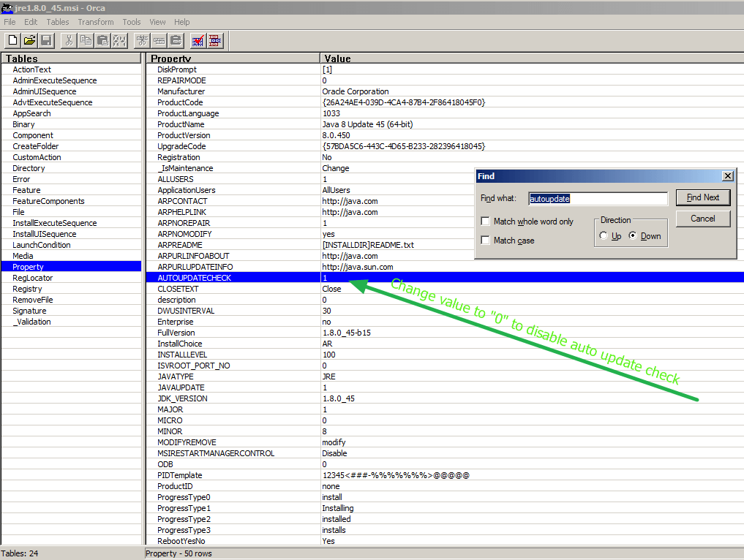Click the Save toolbar icon
This screenshot has width=744, height=560.
[46, 40]
